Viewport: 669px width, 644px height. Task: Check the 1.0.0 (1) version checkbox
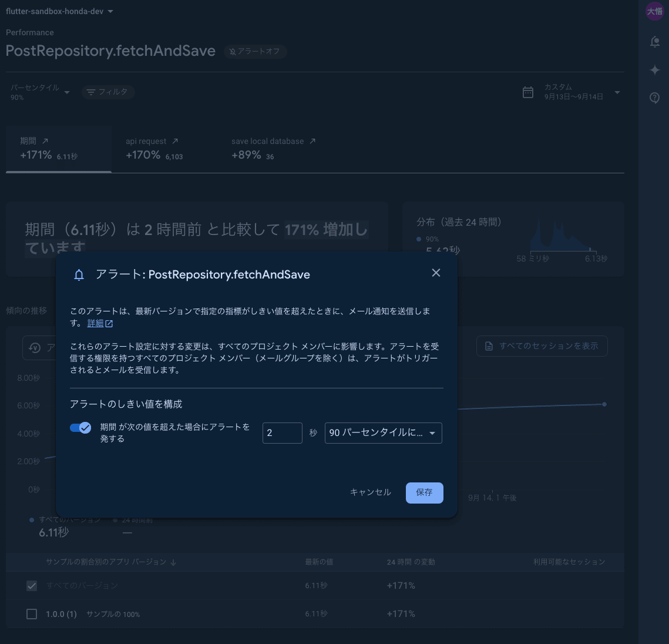(32, 614)
